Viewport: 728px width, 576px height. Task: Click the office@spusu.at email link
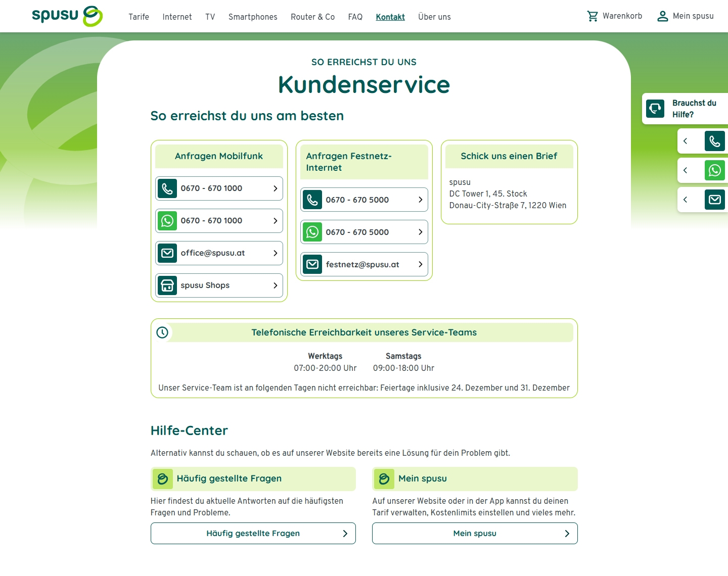[x=219, y=253]
